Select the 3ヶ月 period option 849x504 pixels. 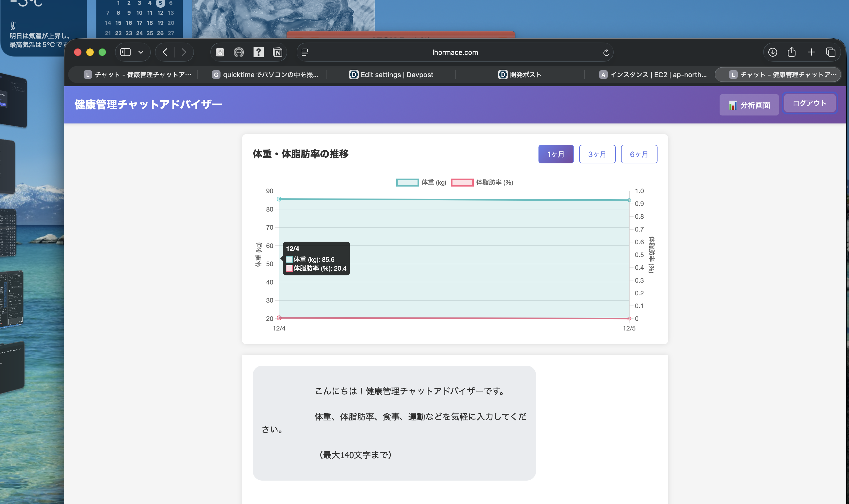click(x=597, y=154)
